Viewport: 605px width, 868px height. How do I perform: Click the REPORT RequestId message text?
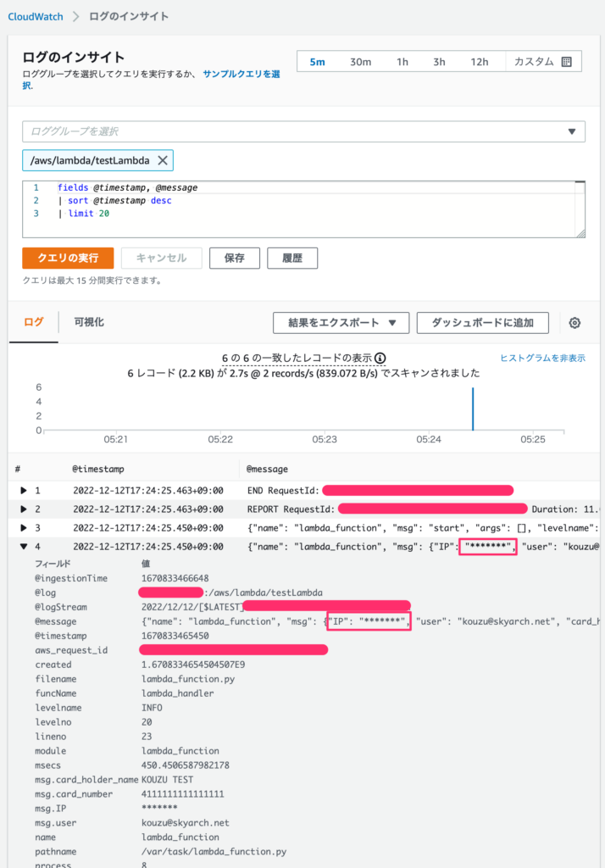(x=291, y=509)
